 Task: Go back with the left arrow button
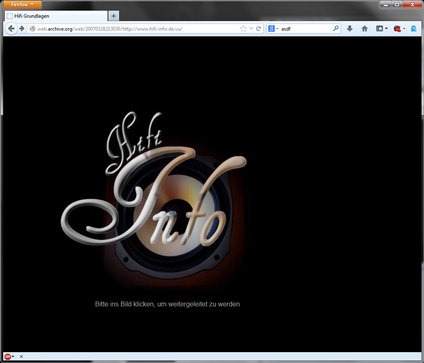[x=11, y=29]
